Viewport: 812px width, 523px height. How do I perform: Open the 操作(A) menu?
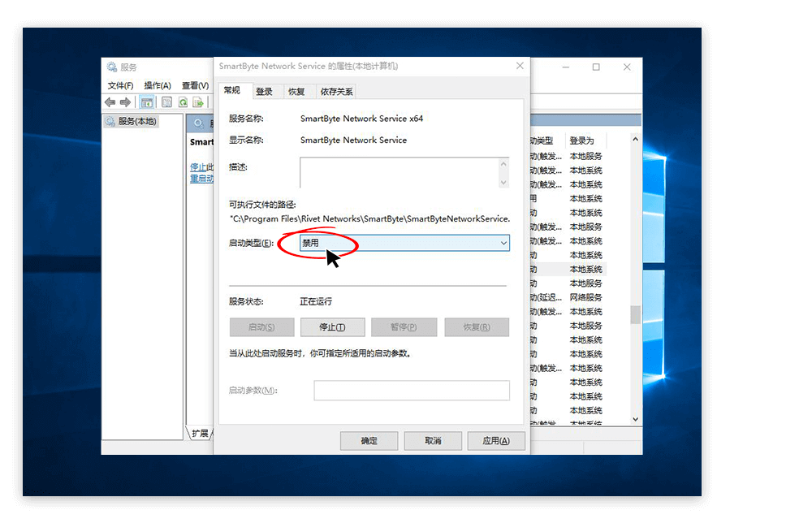tap(158, 85)
